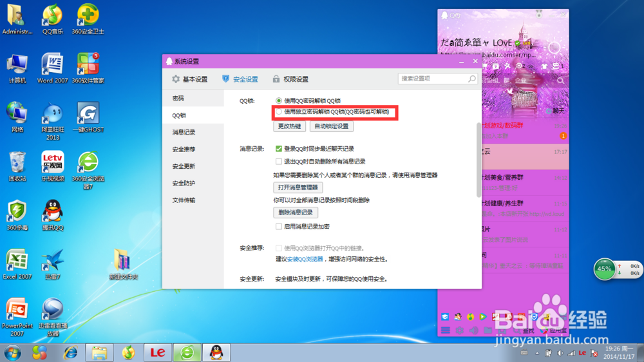Click the 更改热键 button
Viewport: 644px width, 362px height.
[x=290, y=126]
